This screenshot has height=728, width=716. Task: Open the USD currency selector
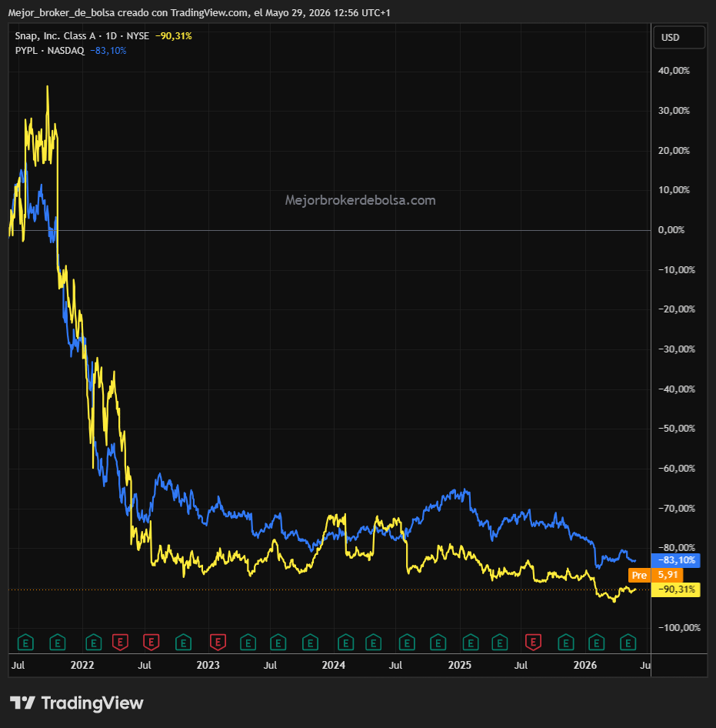coord(679,37)
